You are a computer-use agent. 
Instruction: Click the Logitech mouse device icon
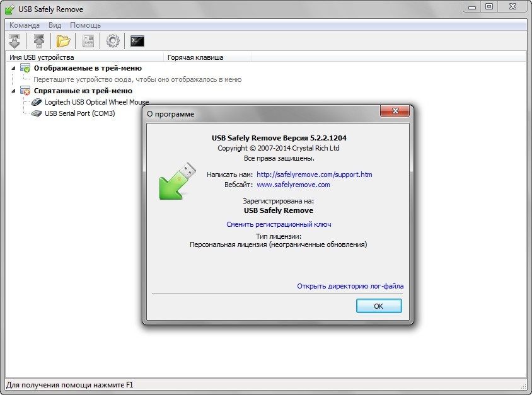[x=37, y=102]
